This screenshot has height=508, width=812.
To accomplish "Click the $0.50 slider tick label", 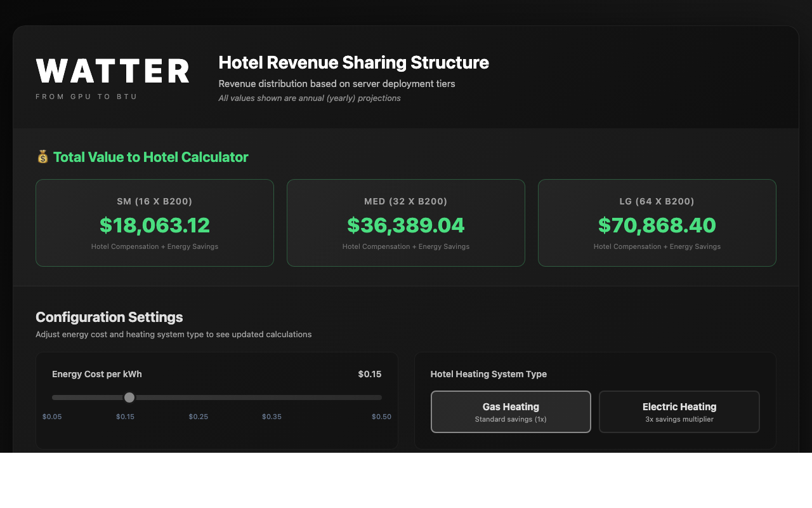I will click(x=381, y=417).
